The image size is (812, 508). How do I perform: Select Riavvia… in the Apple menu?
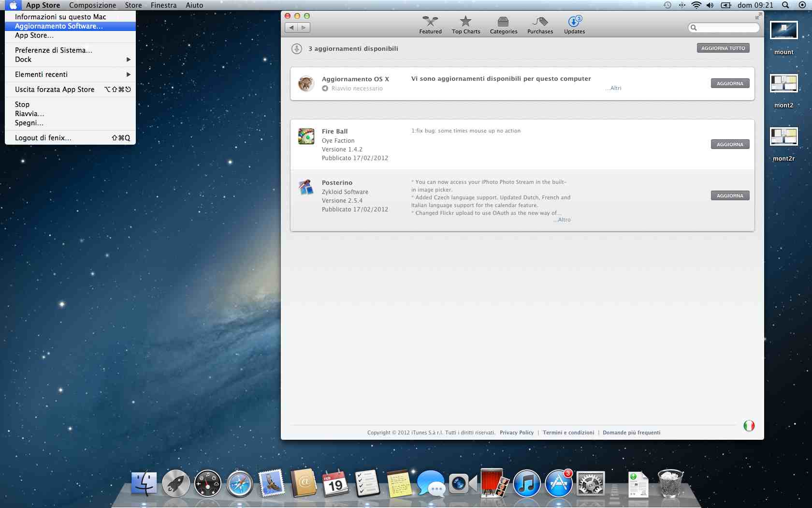(x=70, y=114)
